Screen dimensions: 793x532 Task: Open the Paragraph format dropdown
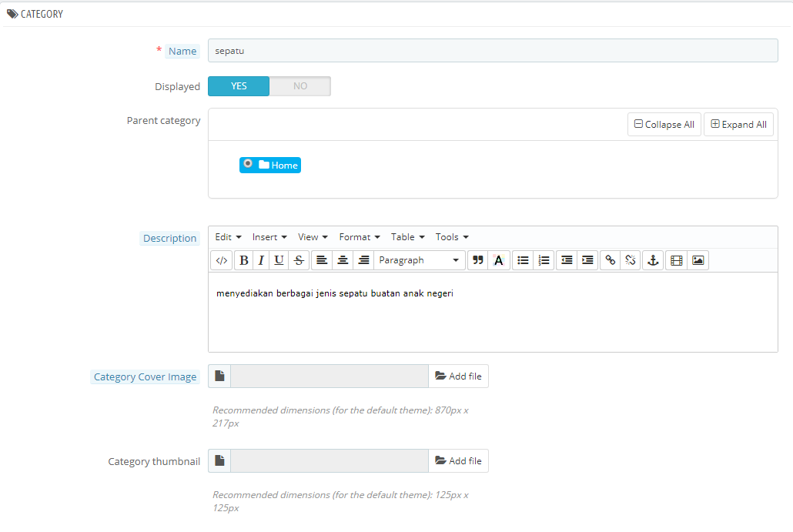click(420, 260)
